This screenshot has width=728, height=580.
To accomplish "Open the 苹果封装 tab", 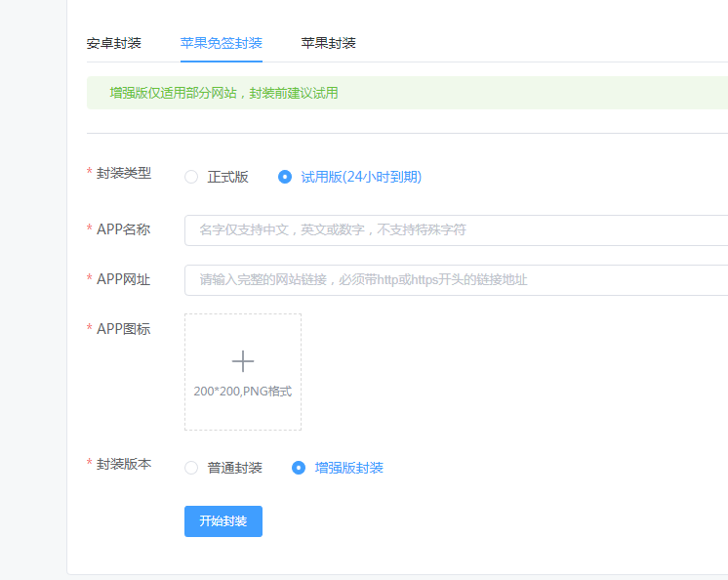I will [x=328, y=43].
